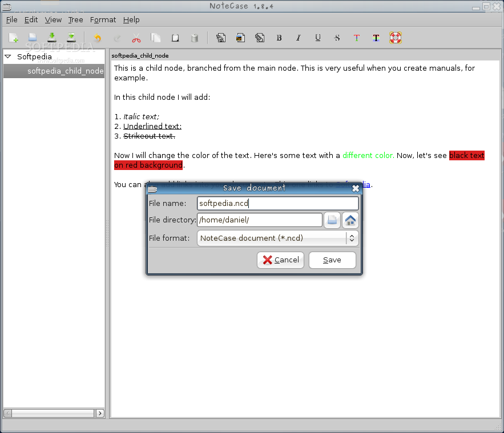Click the paperclip icon beside Bold
This screenshot has width=504, height=433.
click(260, 38)
